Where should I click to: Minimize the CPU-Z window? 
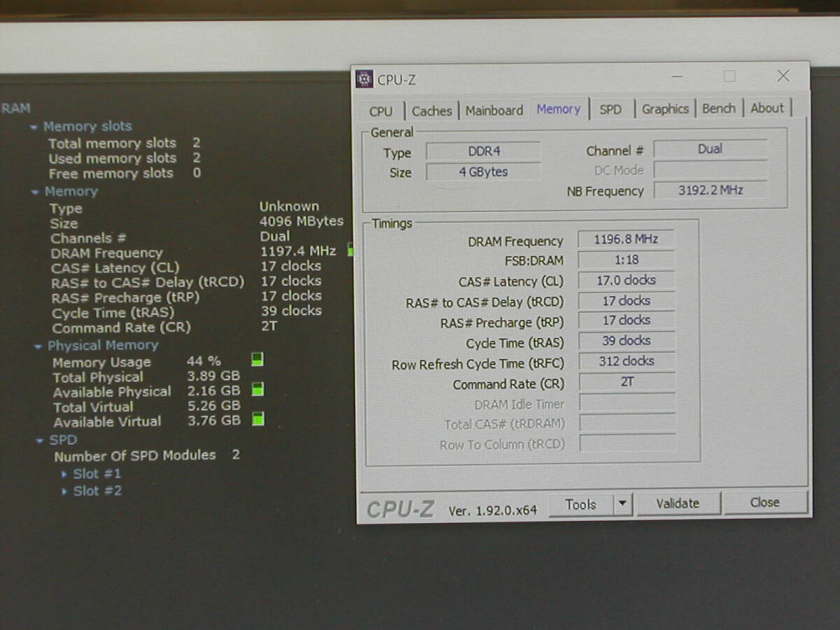coord(677,76)
